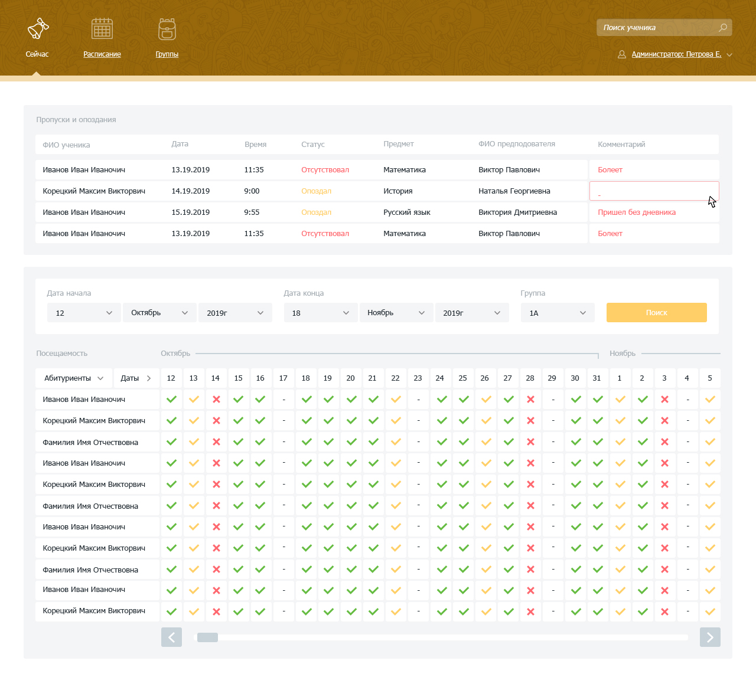Click the comment Пришел без дневника
Viewport: 756px width, 700px height.
pos(637,212)
